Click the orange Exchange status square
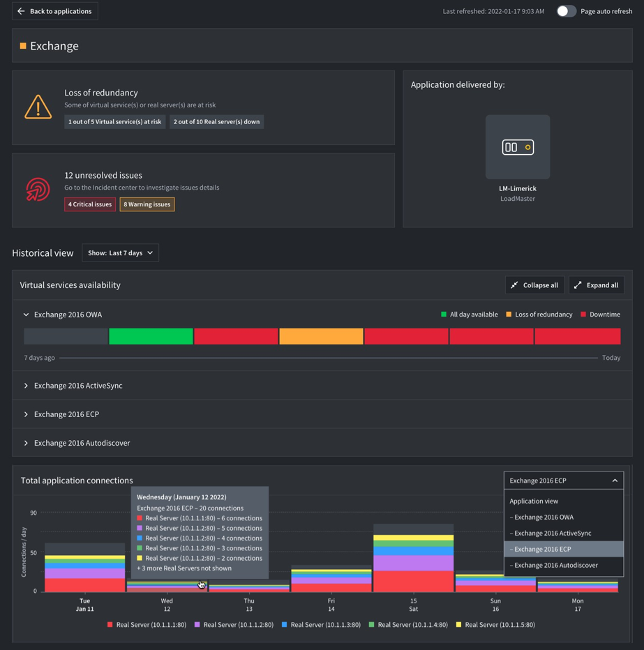This screenshot has width=644, height=650. [23, 45]
